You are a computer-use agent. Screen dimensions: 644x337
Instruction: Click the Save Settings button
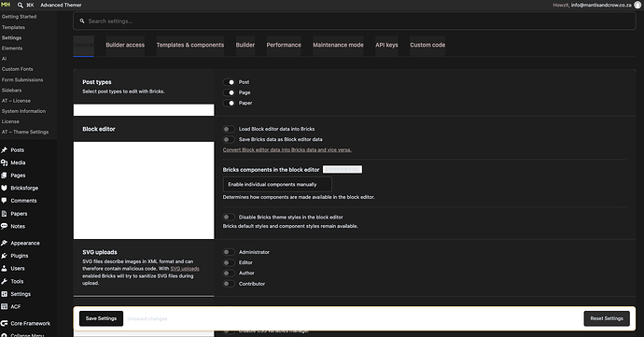coord(101,318)
